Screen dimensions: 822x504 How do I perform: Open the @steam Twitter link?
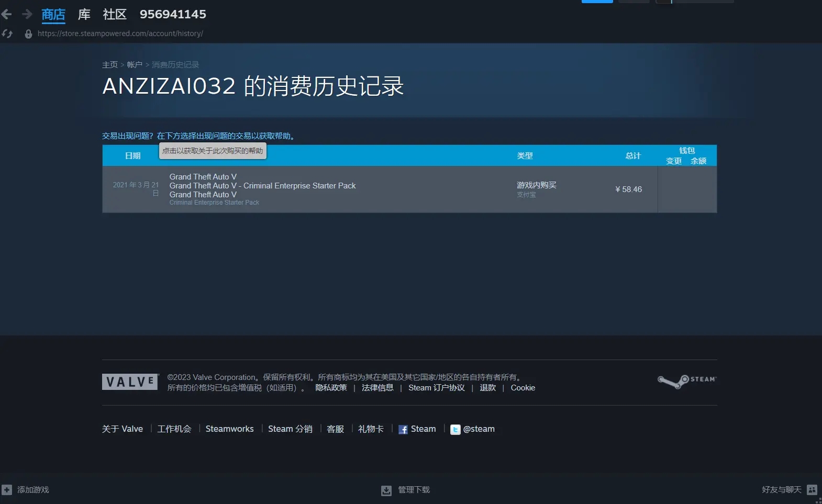(479, 429)
